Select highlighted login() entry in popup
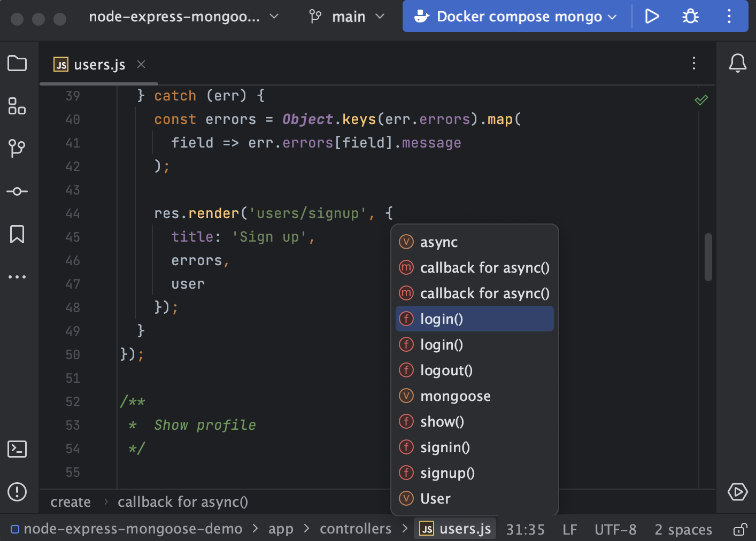 pyautogui.click(x=475, y=319)
